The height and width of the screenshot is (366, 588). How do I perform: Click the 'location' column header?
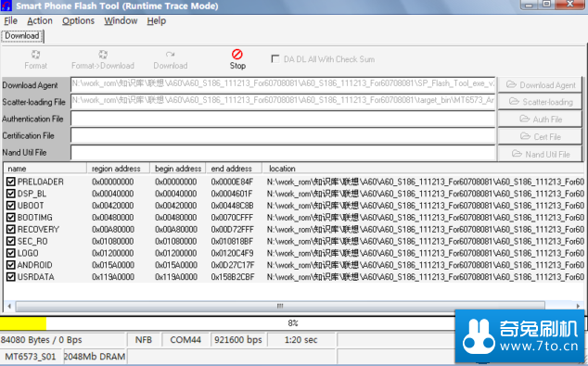[423, 169]
